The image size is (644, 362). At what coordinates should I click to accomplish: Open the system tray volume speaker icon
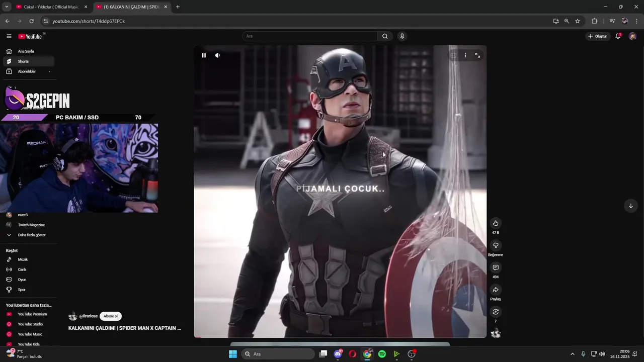pos(602,354)
